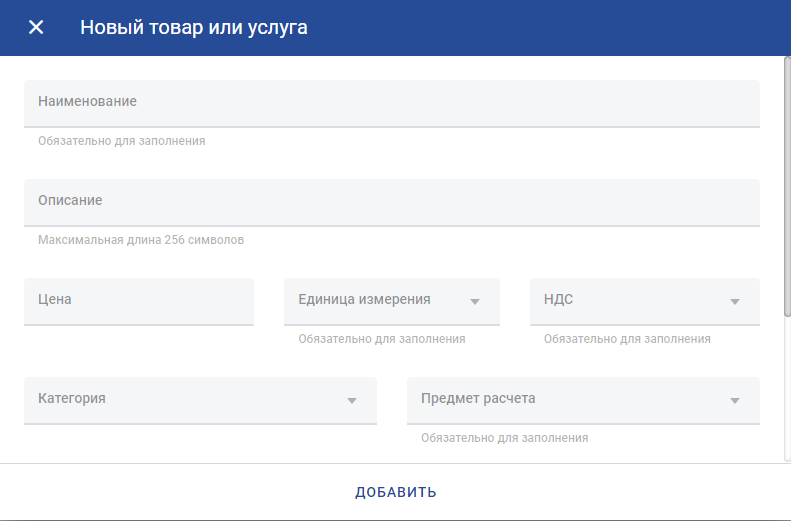Close the Новый товар или услуга dialog
791x521 pixels.
pos(36,27)
